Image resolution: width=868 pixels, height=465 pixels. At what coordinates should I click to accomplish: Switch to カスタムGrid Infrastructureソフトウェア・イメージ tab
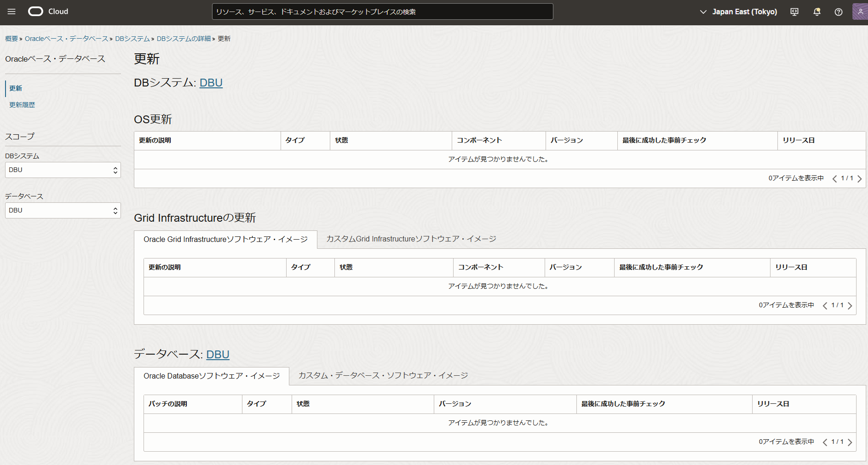point(411,239)
